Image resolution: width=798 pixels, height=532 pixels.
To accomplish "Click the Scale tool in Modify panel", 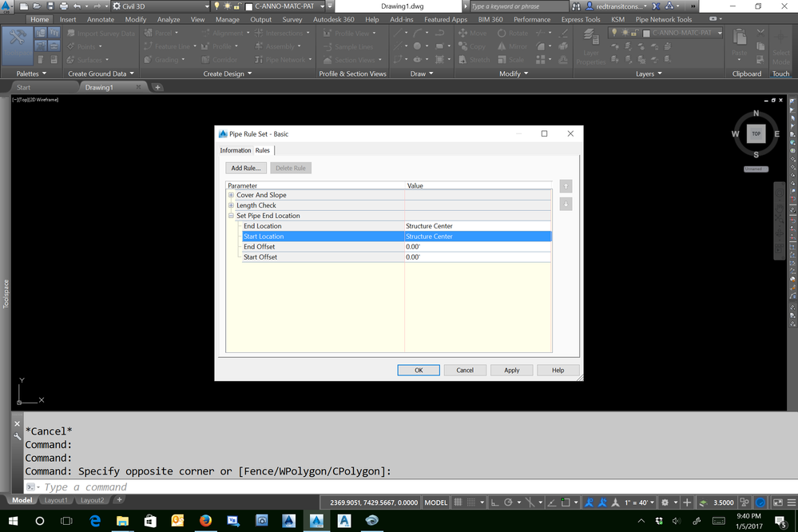I will click(510, 60).
